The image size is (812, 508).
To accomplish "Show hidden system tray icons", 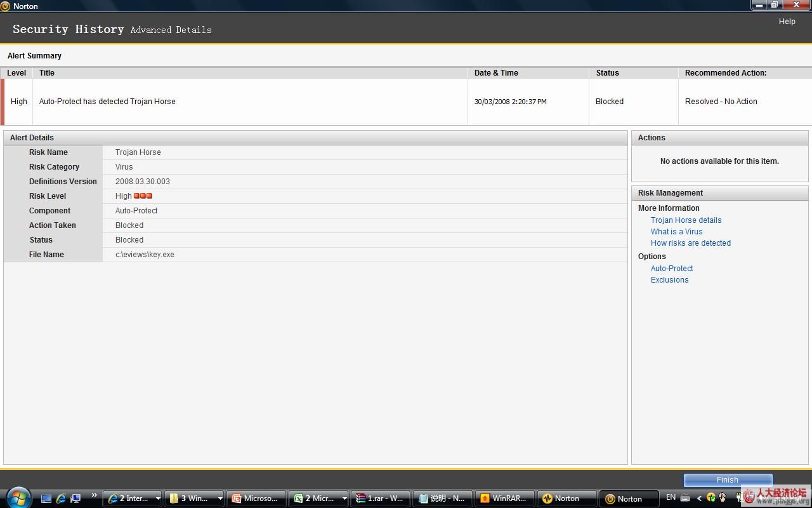I will [x=699, y=498].
